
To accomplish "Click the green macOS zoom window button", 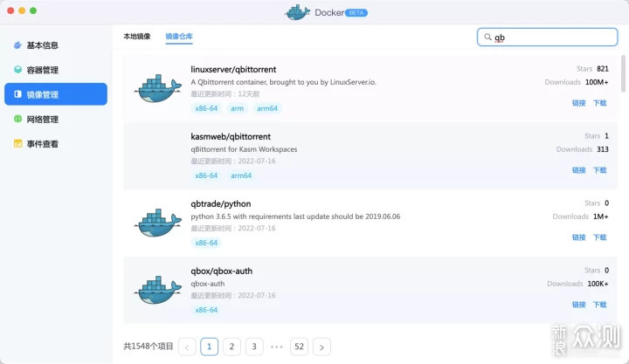I will point(33,10).
